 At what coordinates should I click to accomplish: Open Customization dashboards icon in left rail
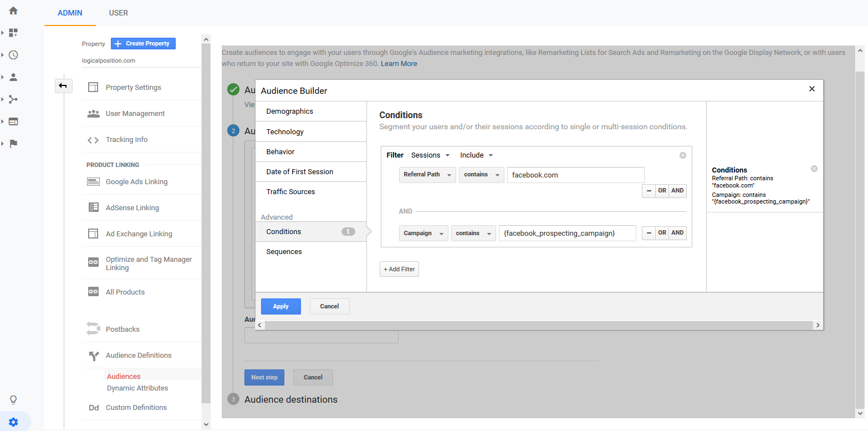pyautogui.click(x=13, y=33)
